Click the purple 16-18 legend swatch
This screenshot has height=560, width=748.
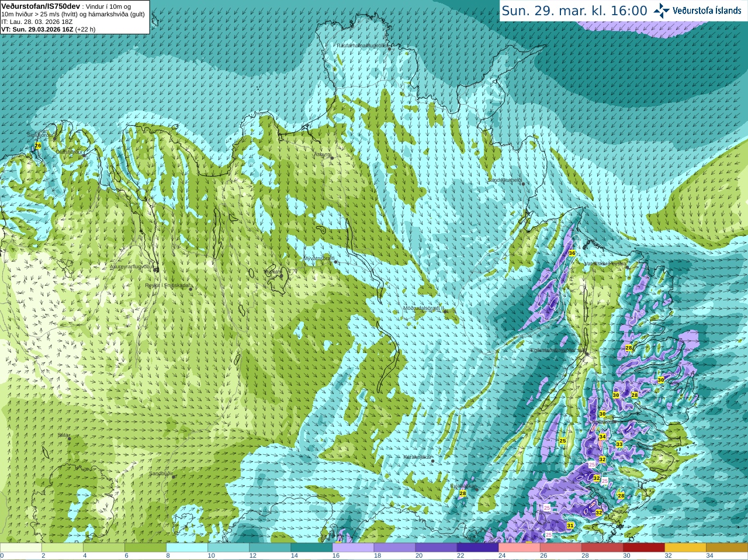click(x=353, y=548)
